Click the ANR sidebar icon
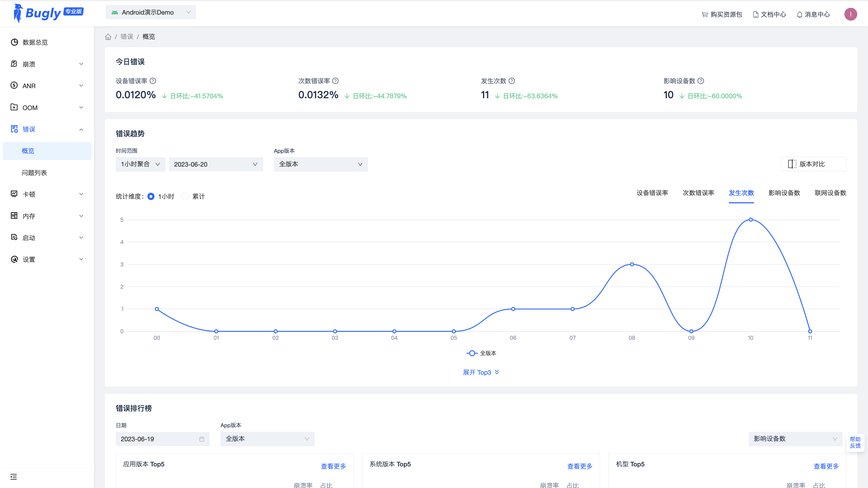The width and height of the screenshot is (868, 488). [x=14, y=86]
